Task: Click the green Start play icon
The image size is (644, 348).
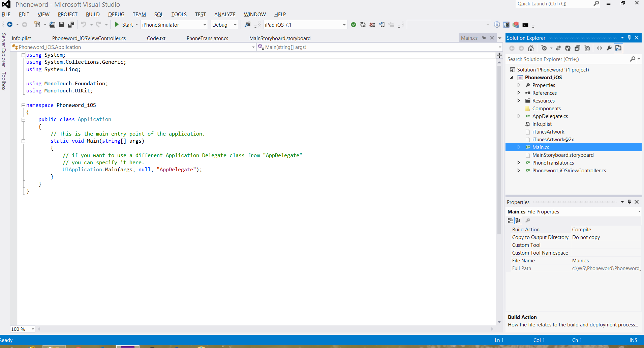Action: coord(117,25)
